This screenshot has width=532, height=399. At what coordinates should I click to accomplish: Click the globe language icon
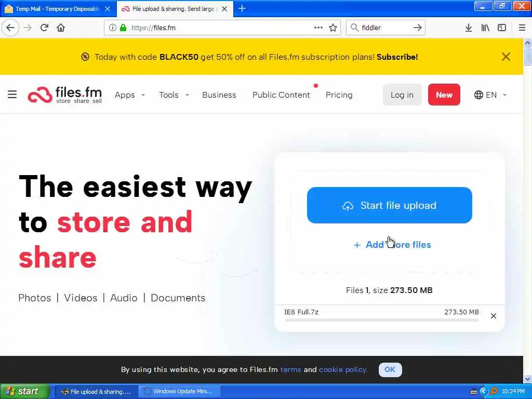coord(478,95)
